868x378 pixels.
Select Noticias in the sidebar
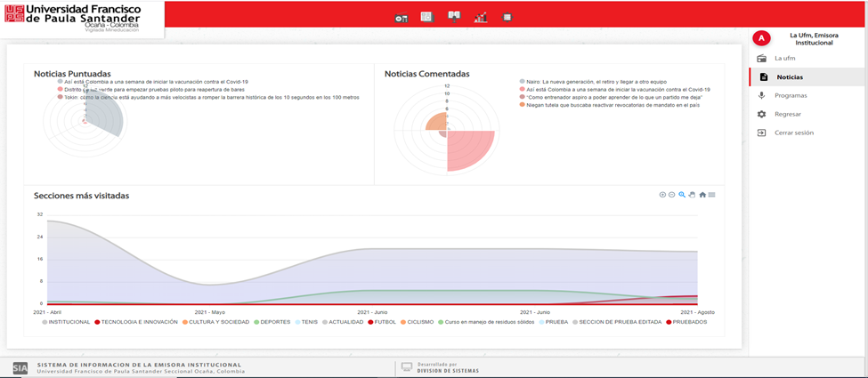(790, 77)
